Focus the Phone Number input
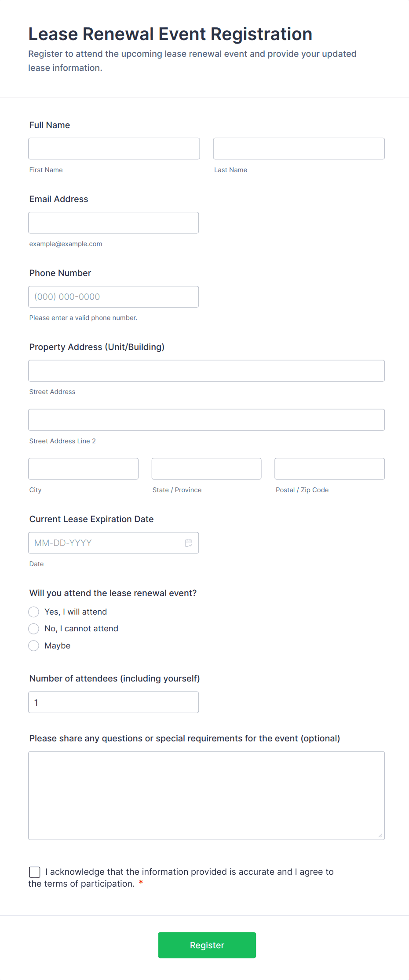This screenshot has height=980, width=409. coord(113,297)
